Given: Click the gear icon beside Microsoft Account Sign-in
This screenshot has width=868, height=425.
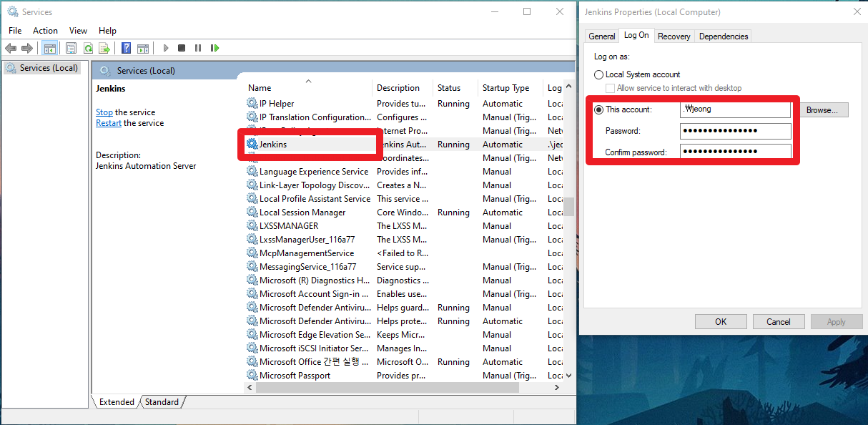Looking at the screenshot, I should [252, 294].
